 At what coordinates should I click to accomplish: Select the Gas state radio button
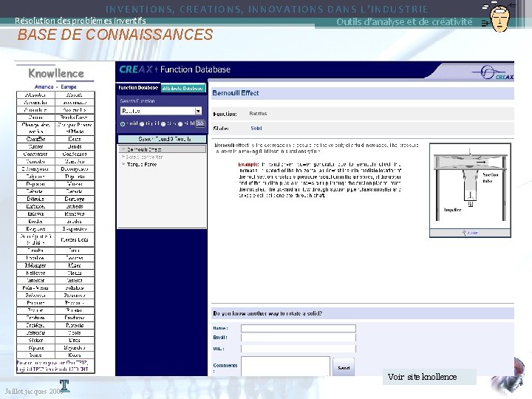pos(163,124)
